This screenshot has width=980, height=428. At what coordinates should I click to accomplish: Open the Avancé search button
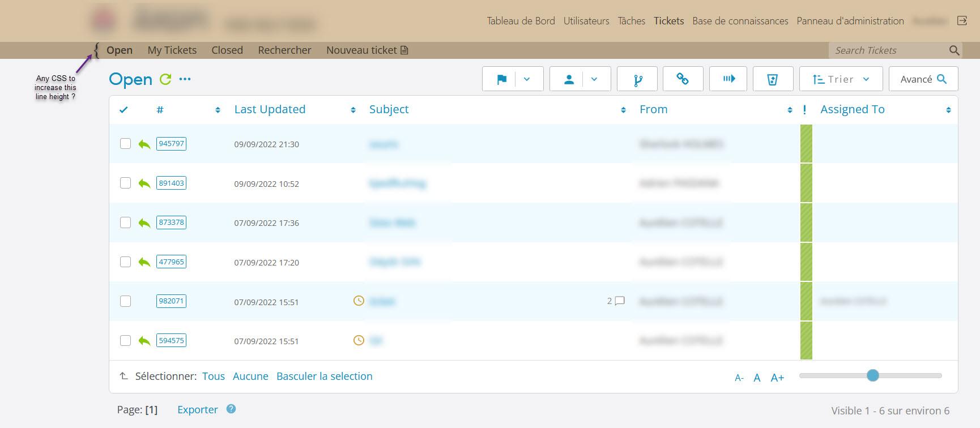(x=923, y=79)
